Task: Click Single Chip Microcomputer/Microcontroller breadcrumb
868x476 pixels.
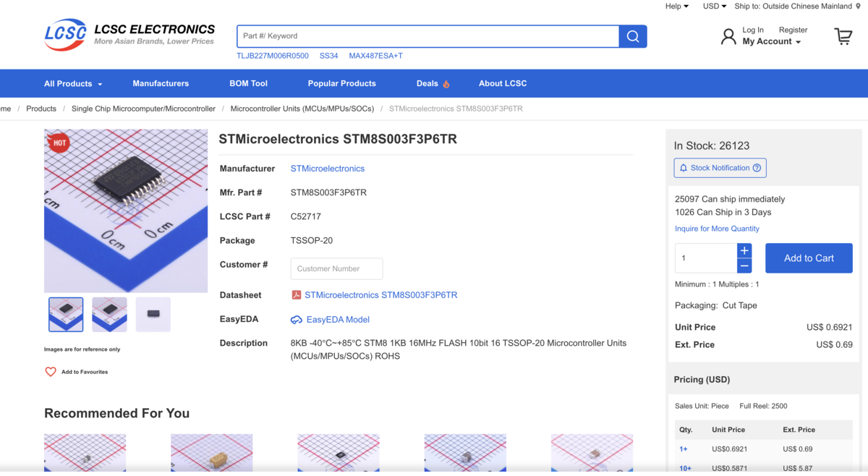Action: [143, 109]
